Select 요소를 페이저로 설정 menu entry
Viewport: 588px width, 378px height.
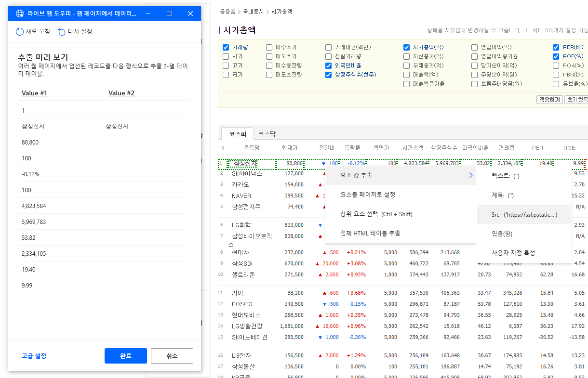tap(401, 195)
